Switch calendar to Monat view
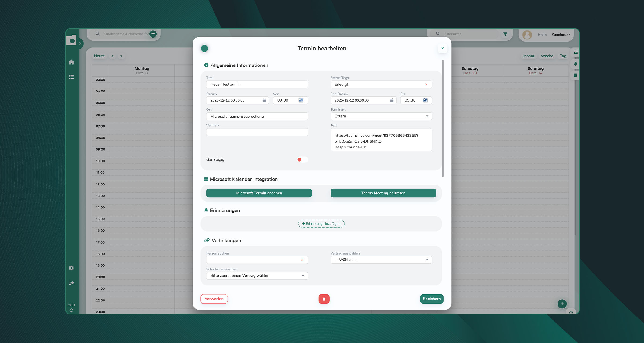 coord(528,56)
